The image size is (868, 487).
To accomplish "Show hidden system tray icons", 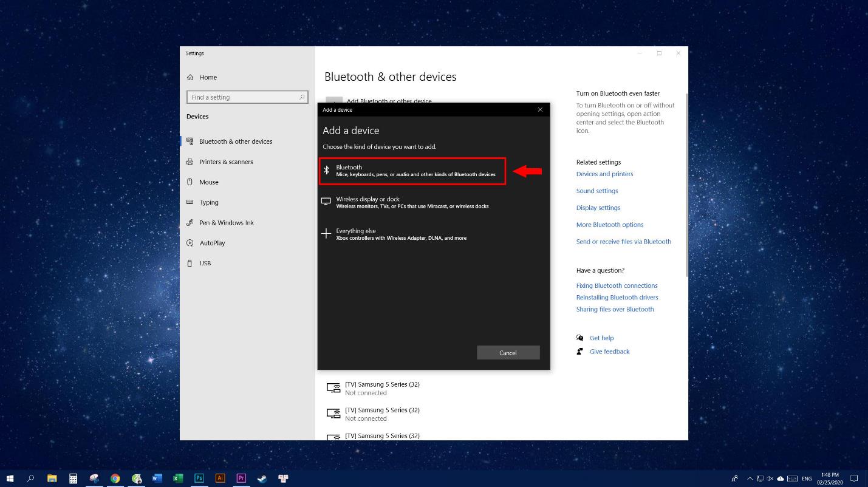I will tap(750, 478).
